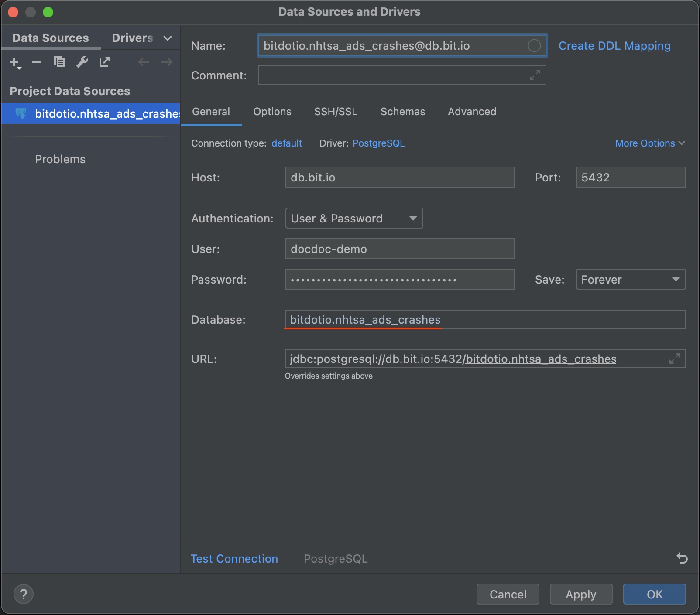Close the dialog with the red button
Image resolution: width=700 pixels, height=615 pixels.
coord(13,12)
